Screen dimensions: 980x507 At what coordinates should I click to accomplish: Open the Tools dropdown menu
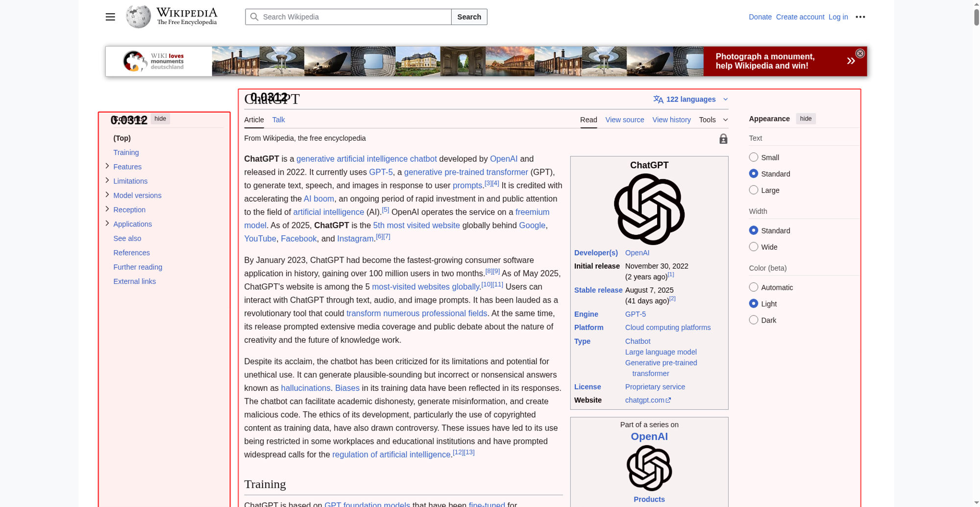coord(713,120)
